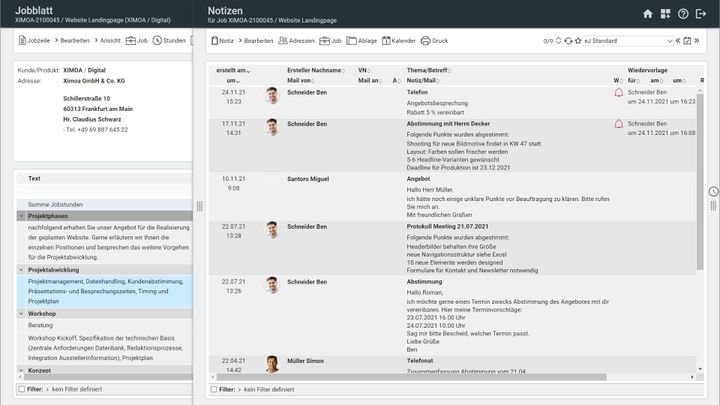The width and height of the screenshot is (720, 405).
Task: Click the phone number +49 69 887 645 22
Action: pos(103,130)
